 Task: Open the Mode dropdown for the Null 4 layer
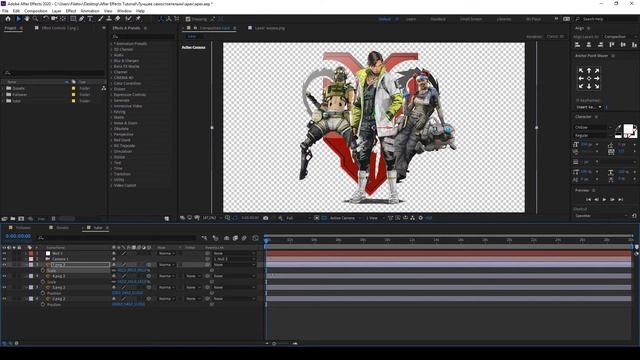pyautogui.click(x=167, y=253)
